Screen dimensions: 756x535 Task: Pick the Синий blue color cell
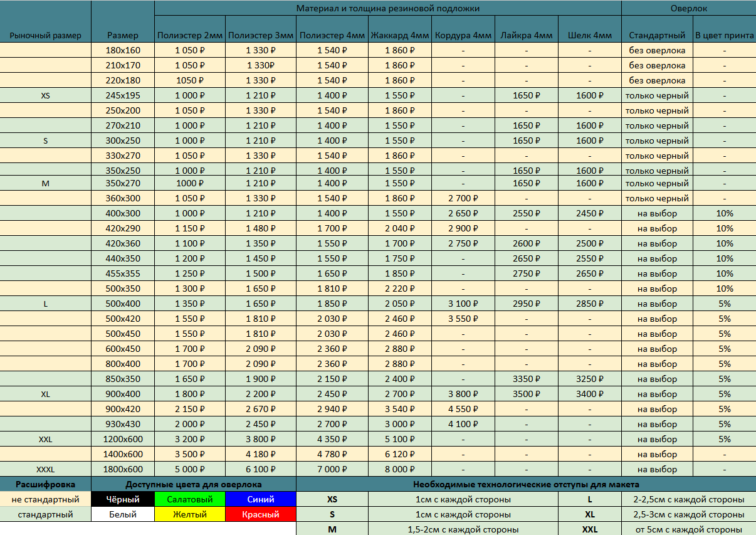(x=260, y=499)
